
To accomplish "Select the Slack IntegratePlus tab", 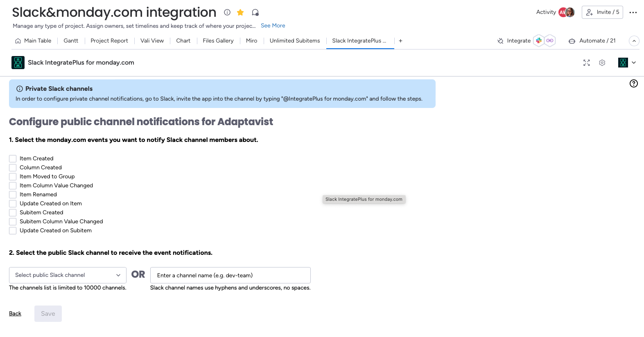I will [x=359, y=41].
